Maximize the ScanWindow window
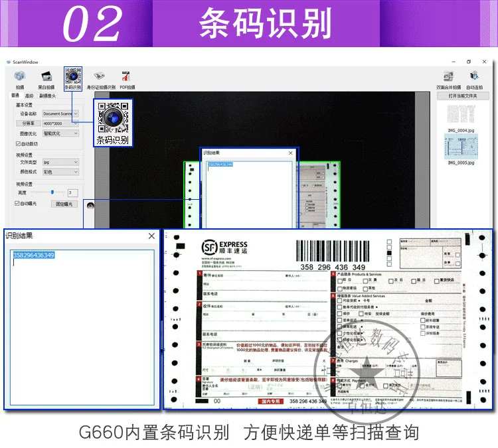The height and width of the screenshot is (448, 498). pos(469,62)
